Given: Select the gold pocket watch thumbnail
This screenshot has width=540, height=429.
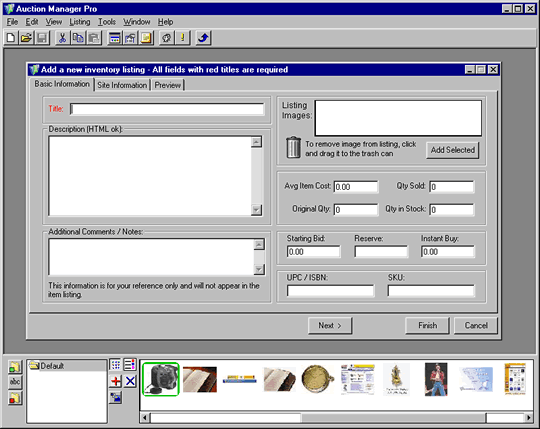Looking at the screenshot, I should click(318, 379).
